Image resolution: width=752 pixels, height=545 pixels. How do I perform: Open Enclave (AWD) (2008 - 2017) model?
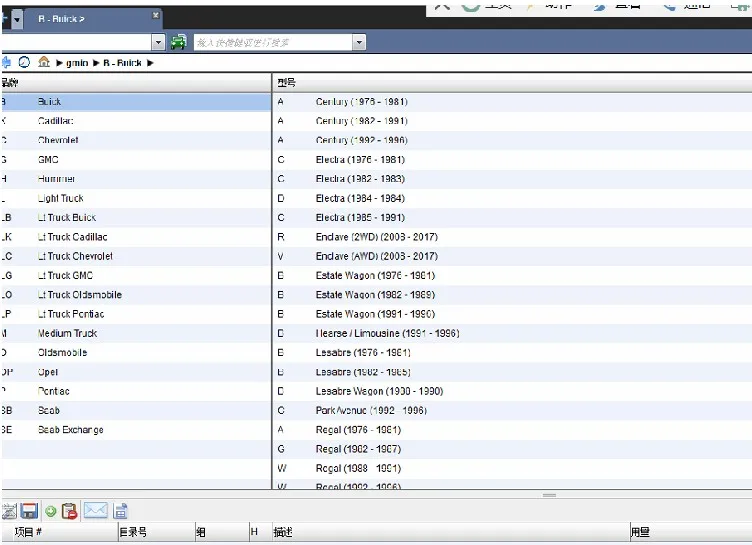(512, 256)
